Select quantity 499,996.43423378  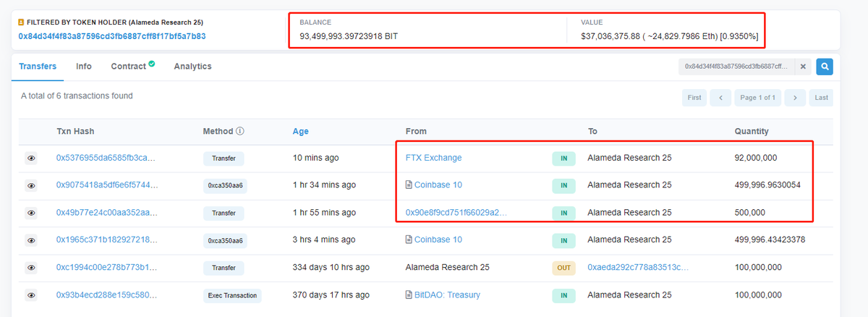tap(770, 240)
